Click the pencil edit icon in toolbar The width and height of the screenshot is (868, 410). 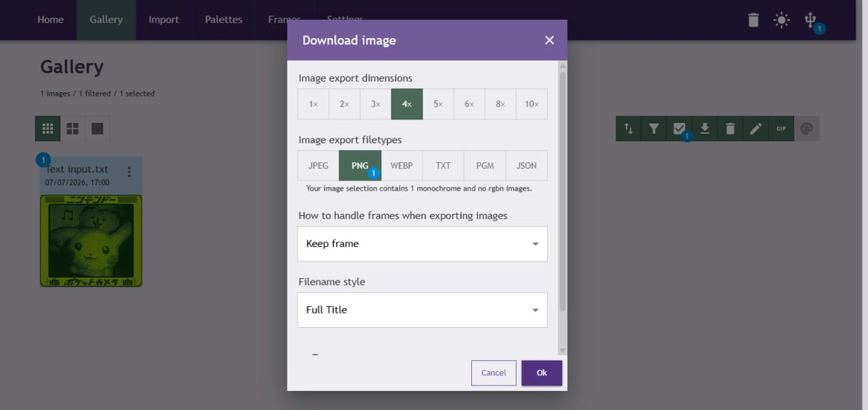[755, 128]
